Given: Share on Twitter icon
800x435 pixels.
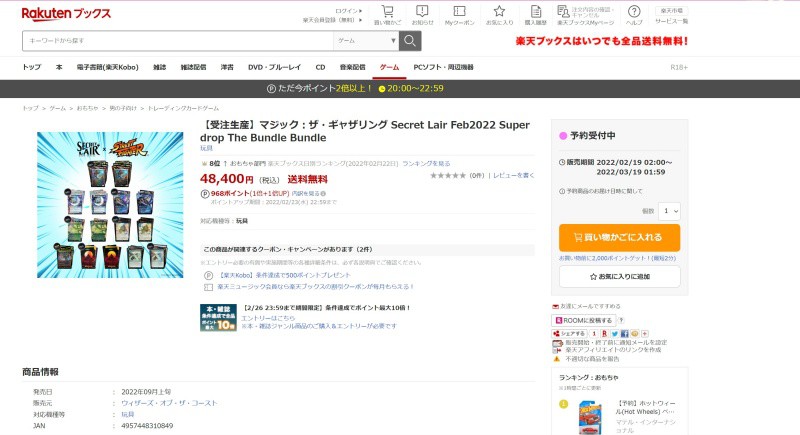Looking at the screenshot, I should point(615,334).
